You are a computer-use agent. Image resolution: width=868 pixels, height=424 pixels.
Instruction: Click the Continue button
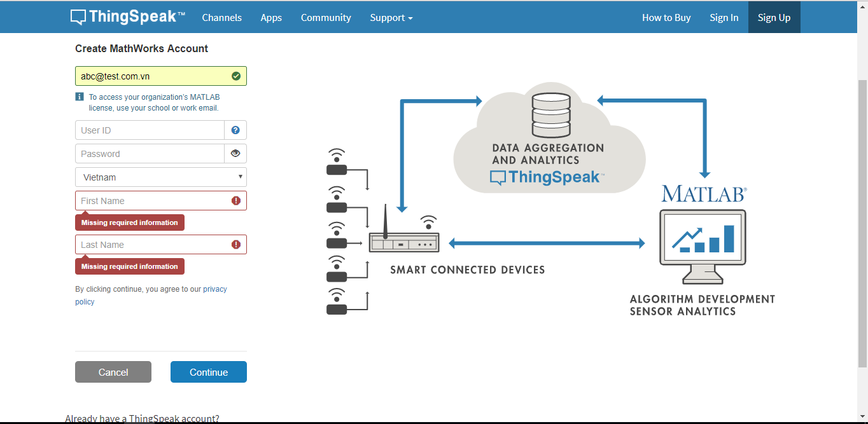209,372
